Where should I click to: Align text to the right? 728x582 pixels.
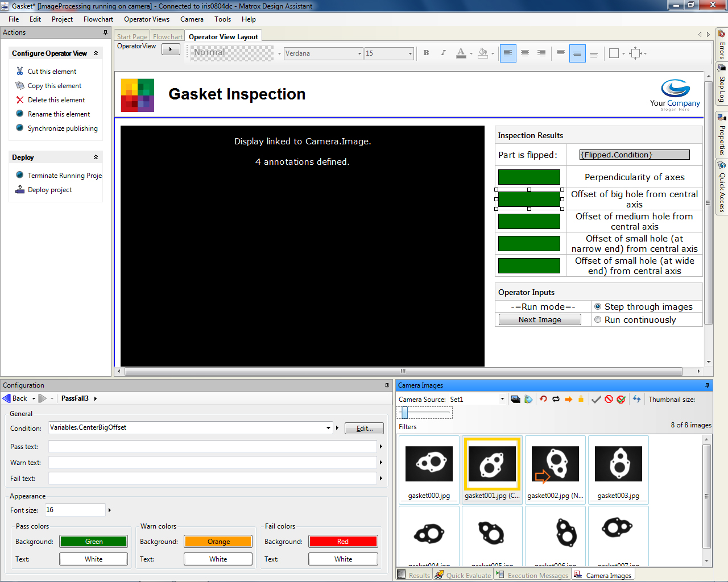click(541, 53)
